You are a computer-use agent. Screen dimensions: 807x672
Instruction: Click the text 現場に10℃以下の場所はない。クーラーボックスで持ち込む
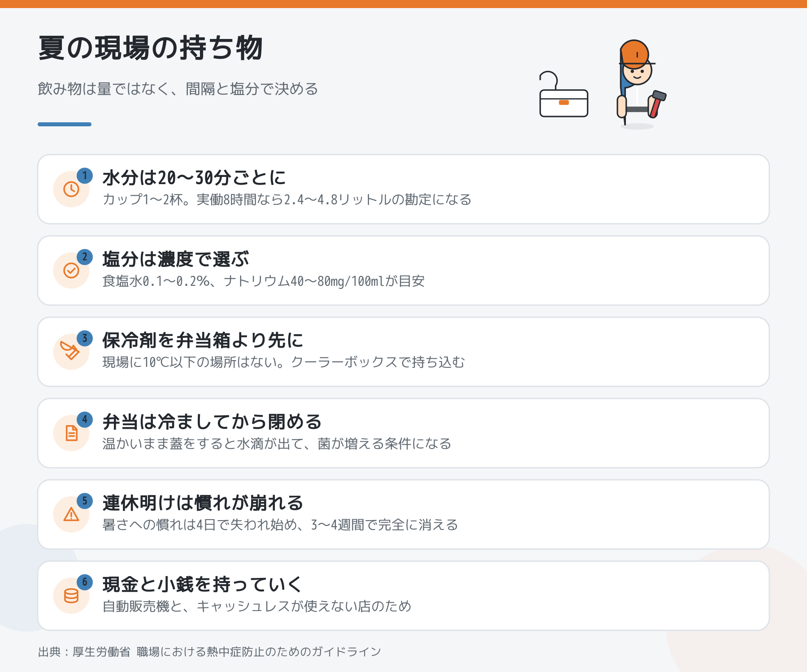coord(284,362)
